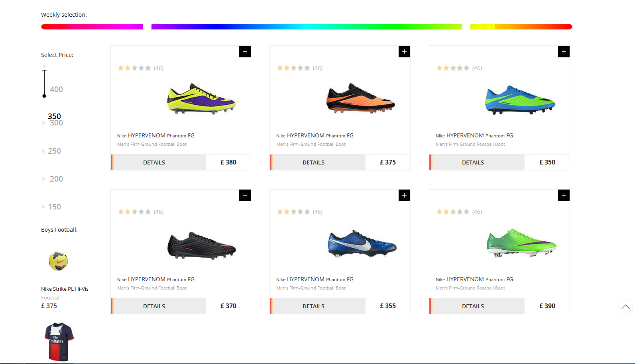The image size is (635, 364).
Task: Click the yellow and purple Hypervenom boot image
Action: [201, 99]
